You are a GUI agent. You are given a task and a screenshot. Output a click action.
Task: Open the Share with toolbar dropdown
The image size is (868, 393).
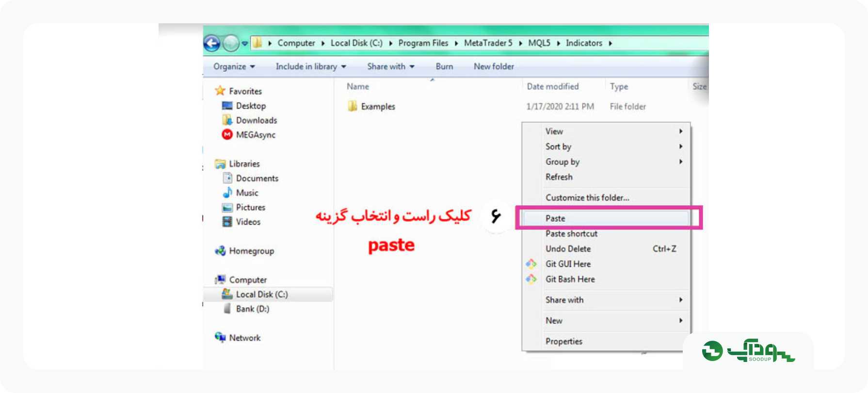391,66
